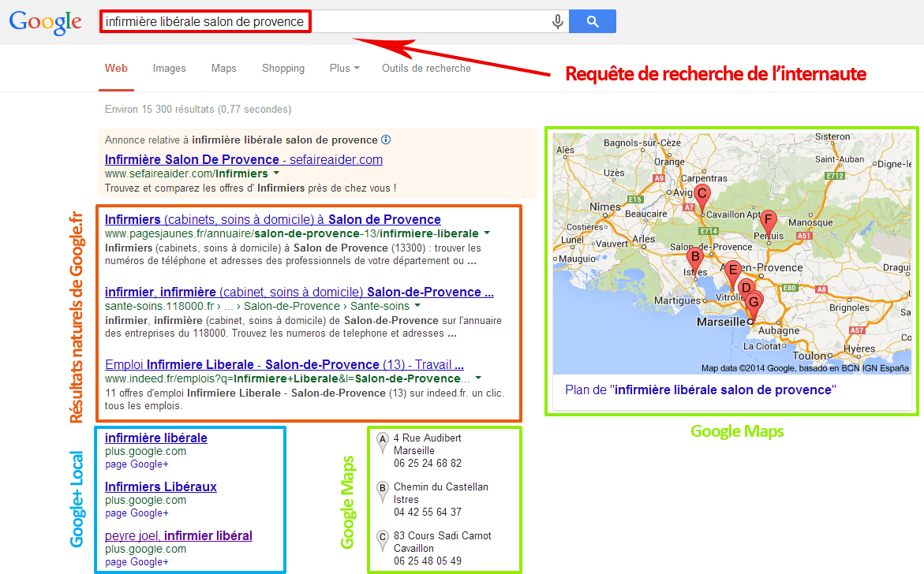
Task: Switch to the Maps tab
Action: tap(224, 69)
